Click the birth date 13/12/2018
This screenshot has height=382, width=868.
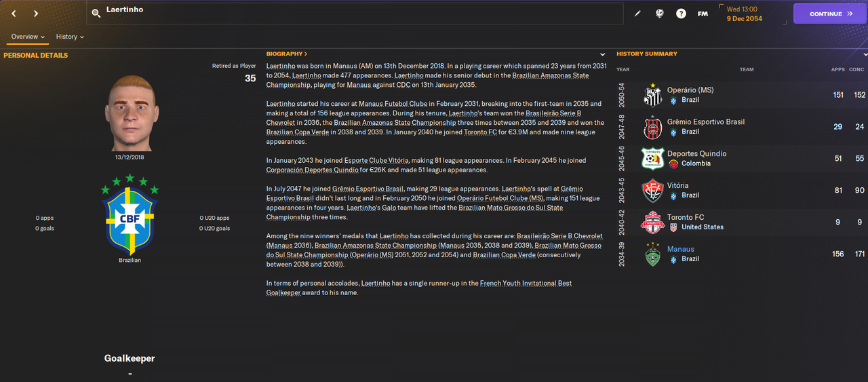129,157
